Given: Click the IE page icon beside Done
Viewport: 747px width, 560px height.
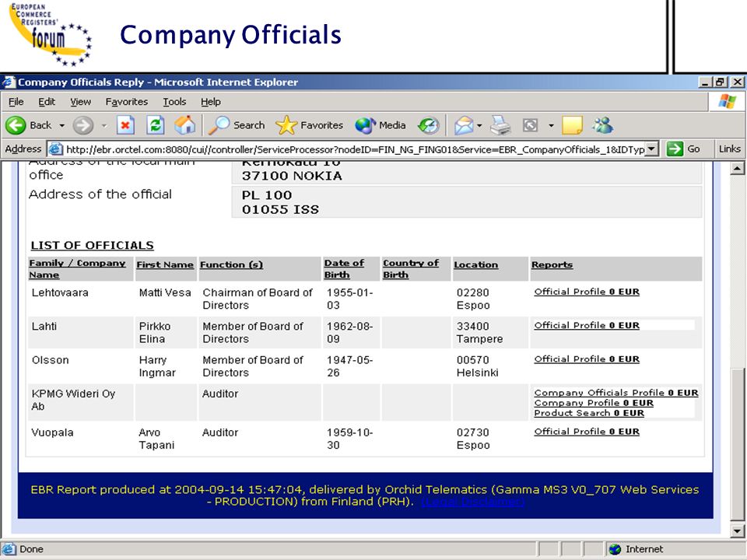Looking at the screenshot, I should click(x=9, y=549).
